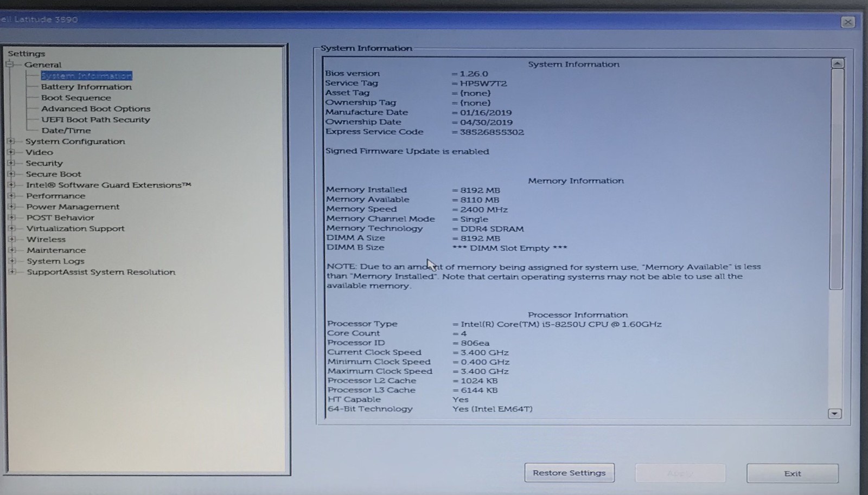This screenshot has height=495, width=868.
Task: Select the Secure Boot label
Action: coord(53,174)
